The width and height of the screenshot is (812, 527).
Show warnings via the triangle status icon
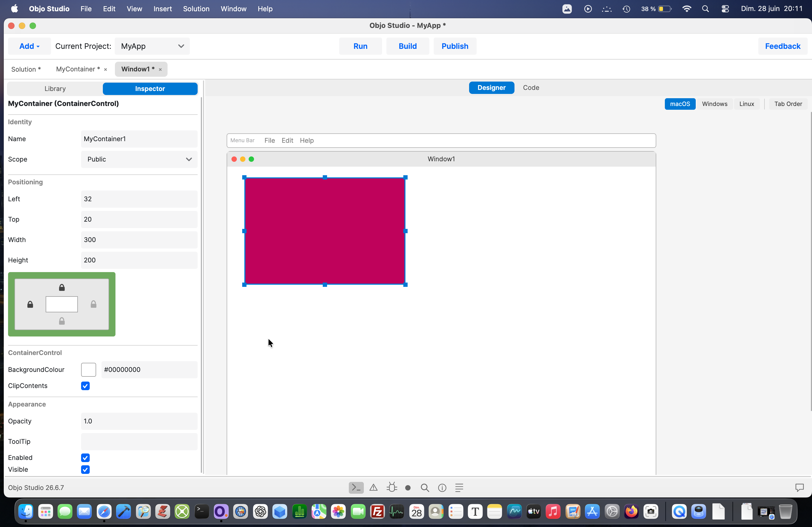point(374,488)
